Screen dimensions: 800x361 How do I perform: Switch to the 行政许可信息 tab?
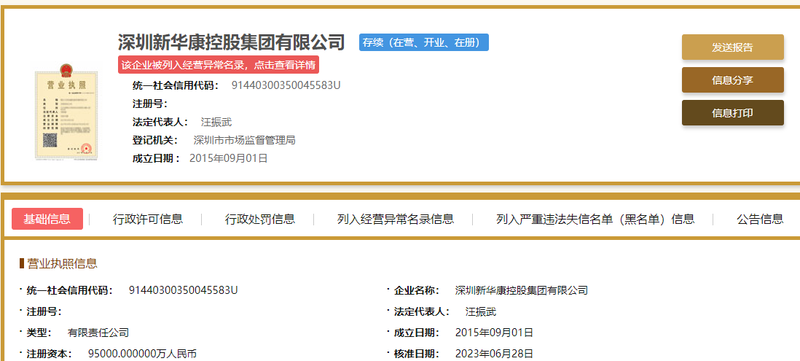[147, 219]
